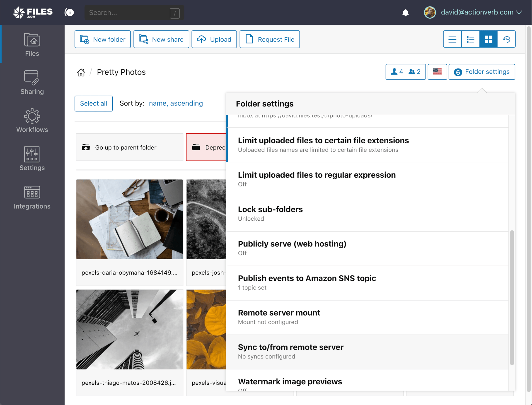532x405 pixels.
Task: Click the notifications bell icon
Action: [405, 12]
